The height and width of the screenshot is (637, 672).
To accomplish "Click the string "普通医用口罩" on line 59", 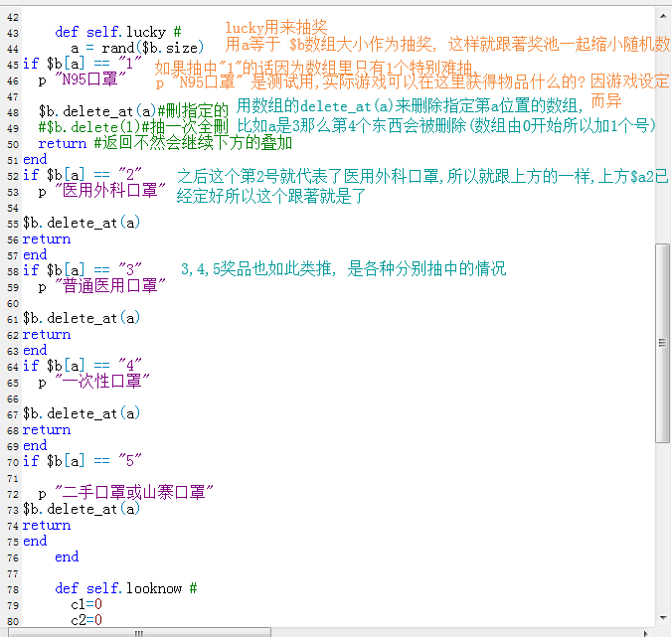I will tap(110, 286).
